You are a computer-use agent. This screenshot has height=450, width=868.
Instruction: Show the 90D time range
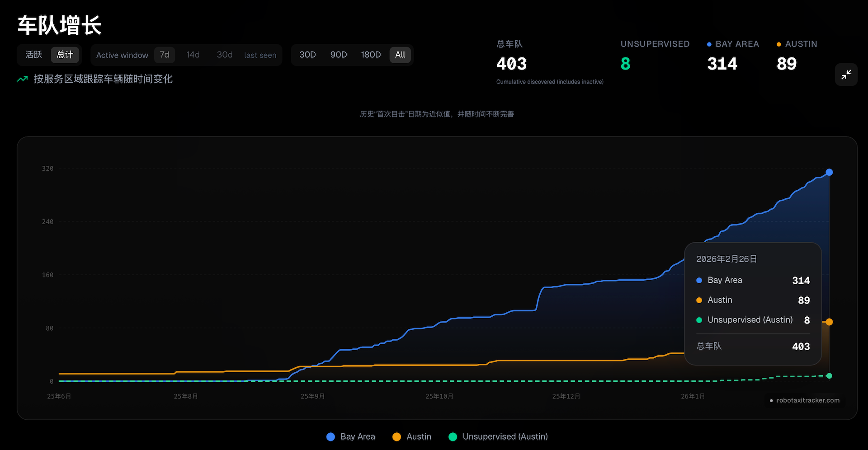339,55
